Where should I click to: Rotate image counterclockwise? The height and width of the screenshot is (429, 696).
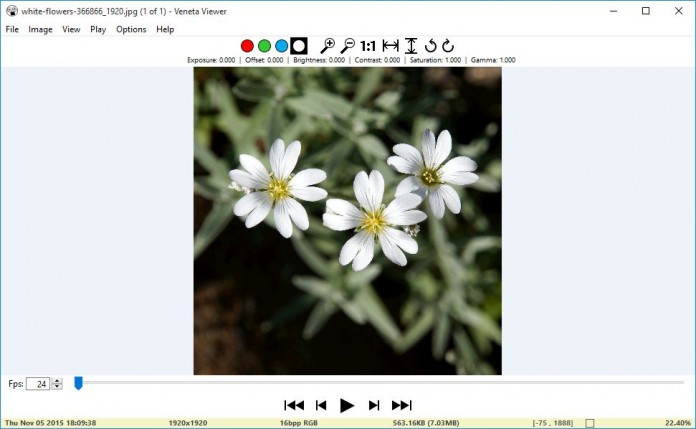(431, 46)
